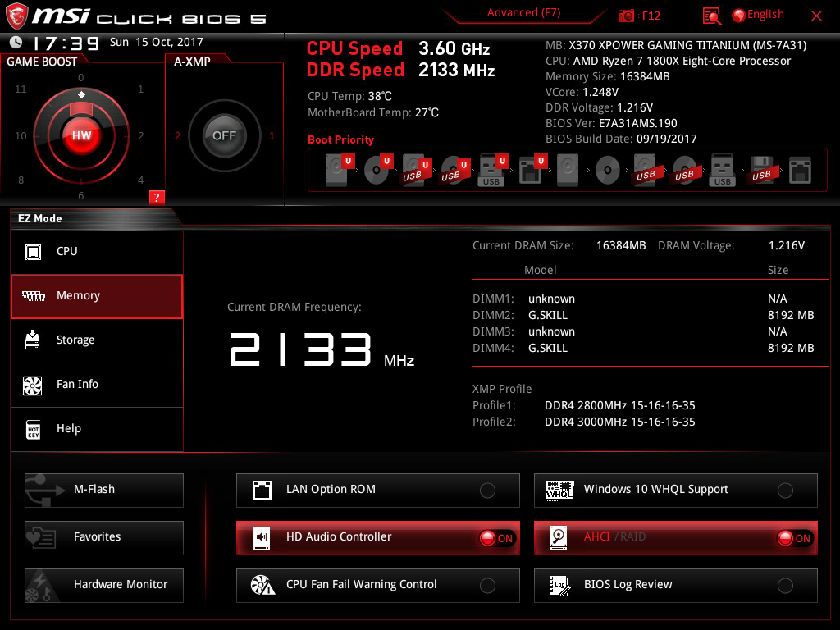Open the M-Flash utility
Viewport: 840px width, 630px height.
pos(104,491)
